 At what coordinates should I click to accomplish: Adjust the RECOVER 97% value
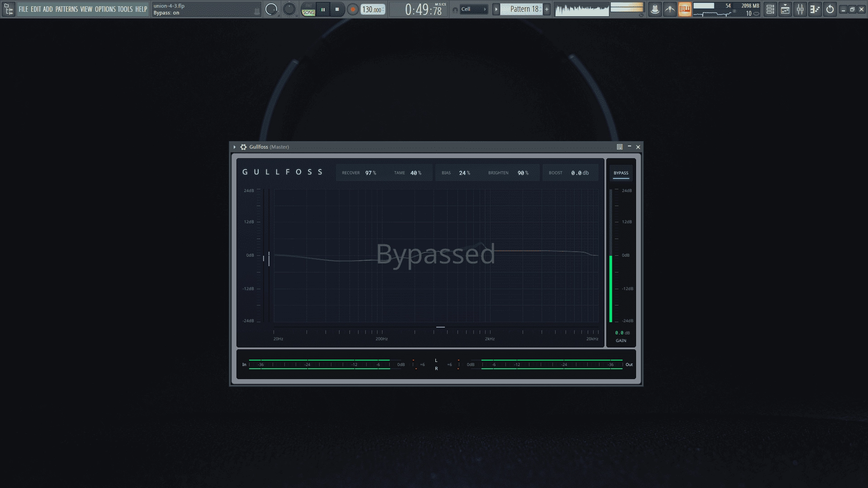tap(371, 173)
